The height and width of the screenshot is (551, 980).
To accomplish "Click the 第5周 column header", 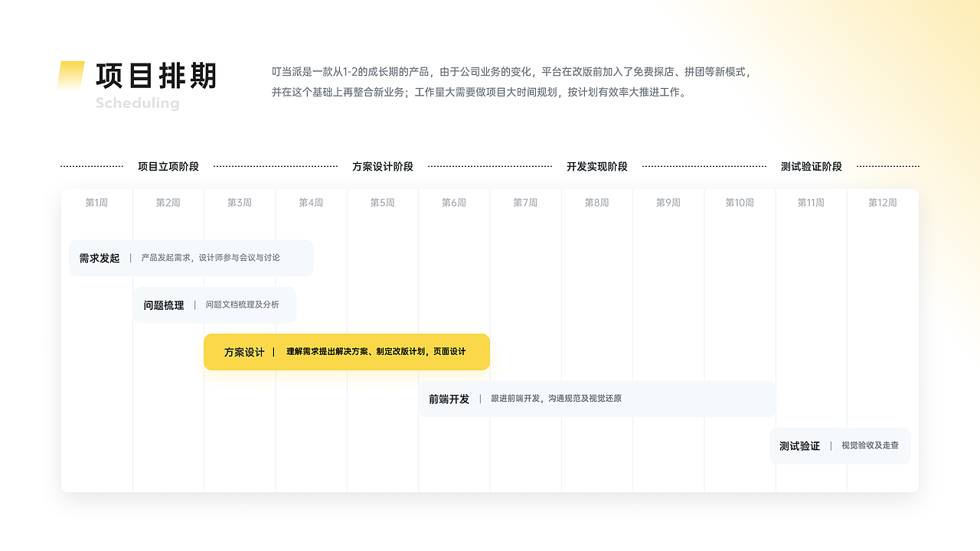I will (382, 203).
